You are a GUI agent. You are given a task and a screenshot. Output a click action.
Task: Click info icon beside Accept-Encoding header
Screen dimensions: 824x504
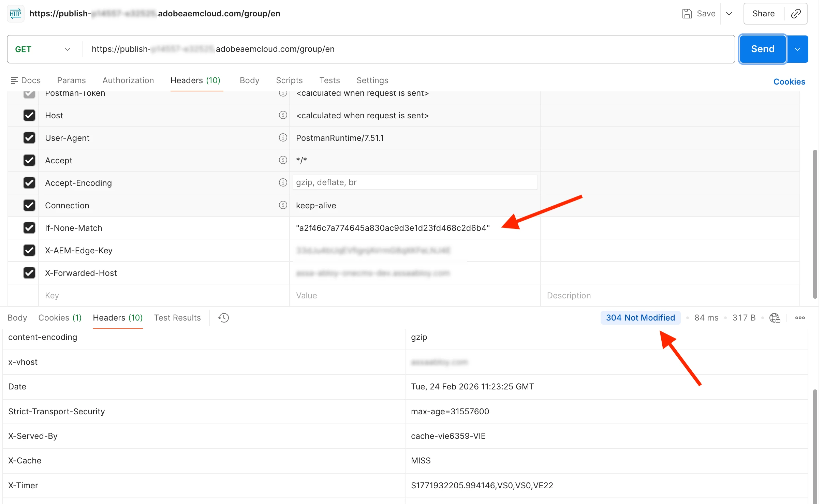(x=283, y=183)
